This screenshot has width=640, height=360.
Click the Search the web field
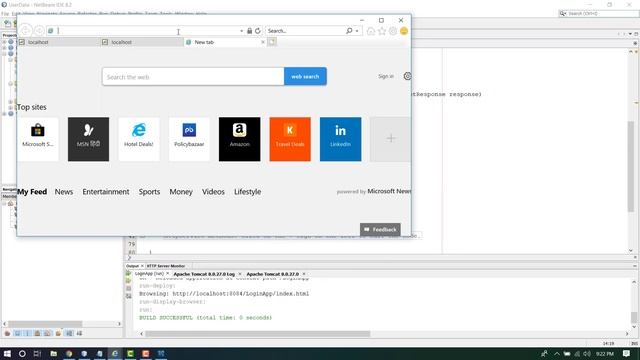point(193,77)
